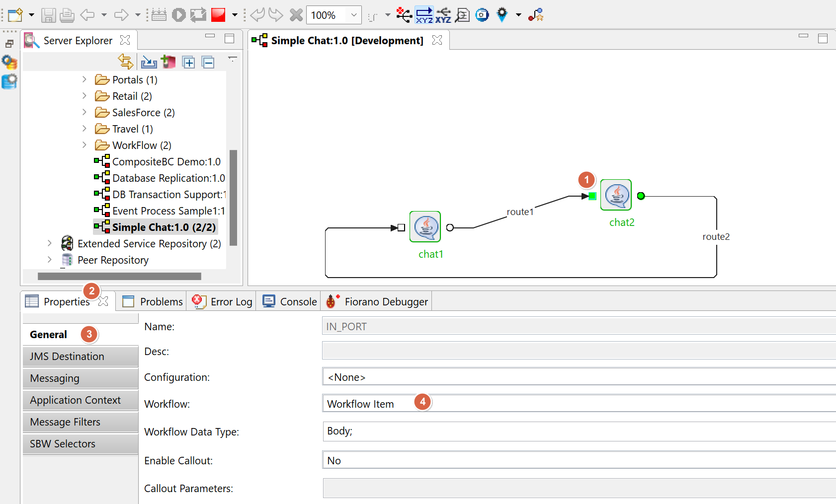Screen dimensions: 836x504
Task: Click the keyboard-like check icon in toolbar
Action: click(x=159, y=15)
